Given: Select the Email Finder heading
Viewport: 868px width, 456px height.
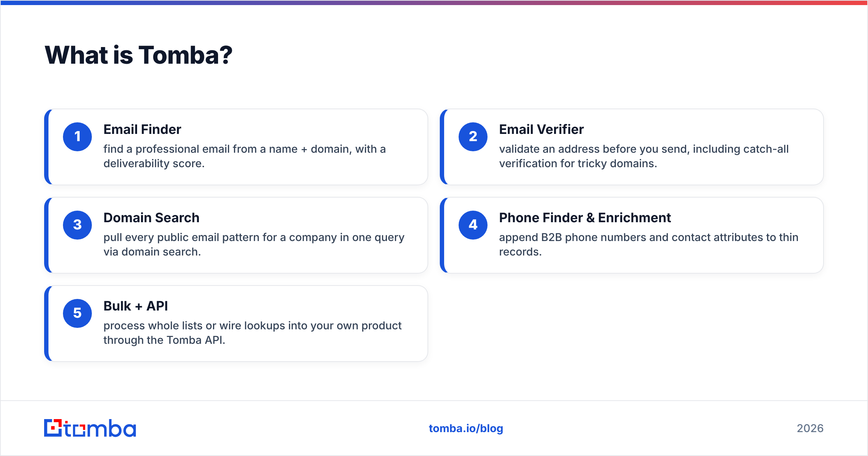Looking at the screenshot, I should click(142, 130).
